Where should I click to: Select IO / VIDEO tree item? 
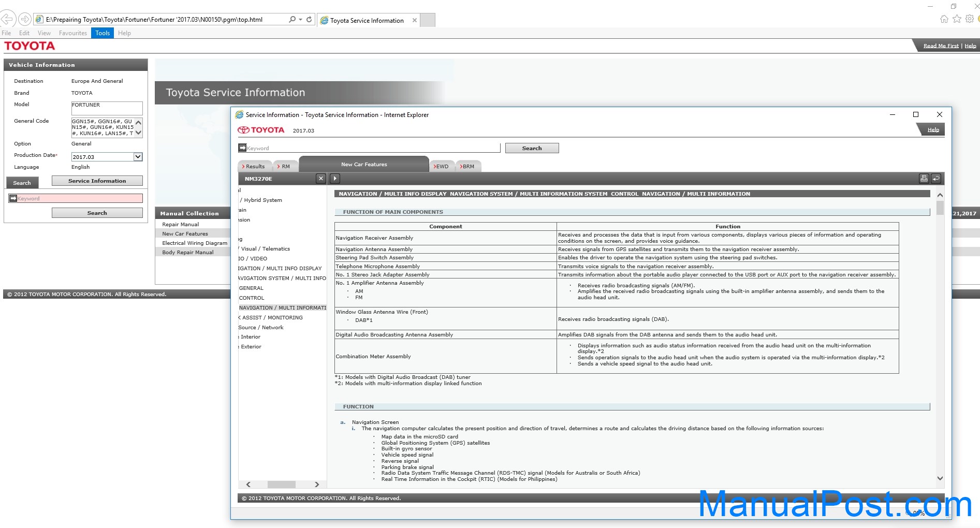[253, 258]
